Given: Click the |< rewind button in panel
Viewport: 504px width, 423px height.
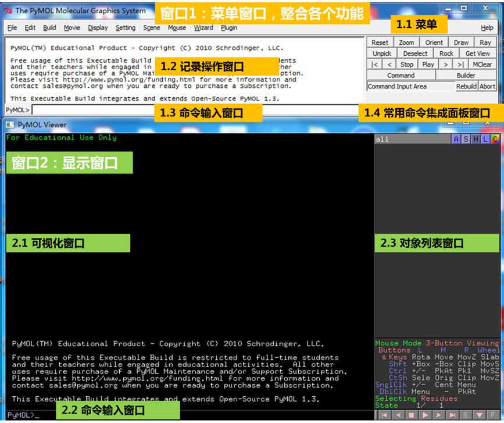Looking at the screenshot, I should tap(374, 65).
